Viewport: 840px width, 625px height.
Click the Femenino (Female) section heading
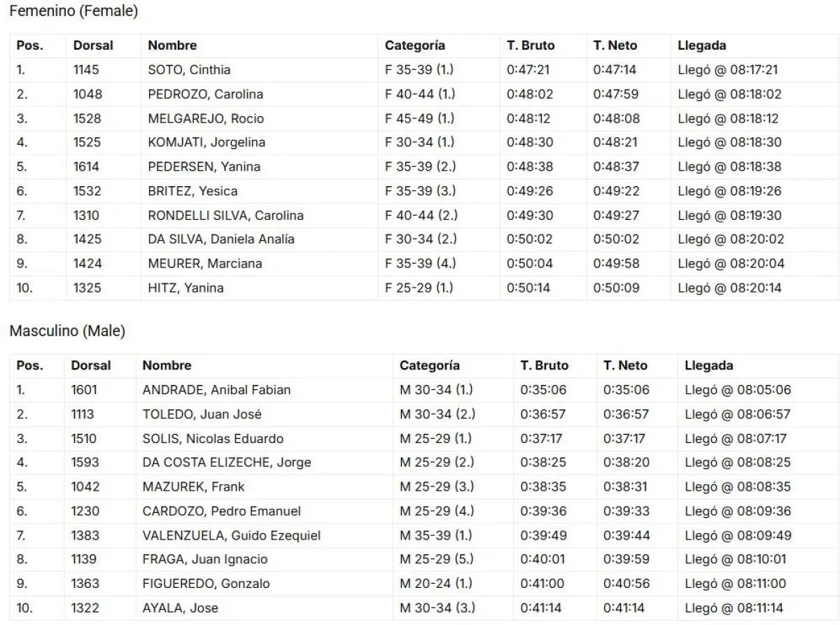[x=73, y=12]
